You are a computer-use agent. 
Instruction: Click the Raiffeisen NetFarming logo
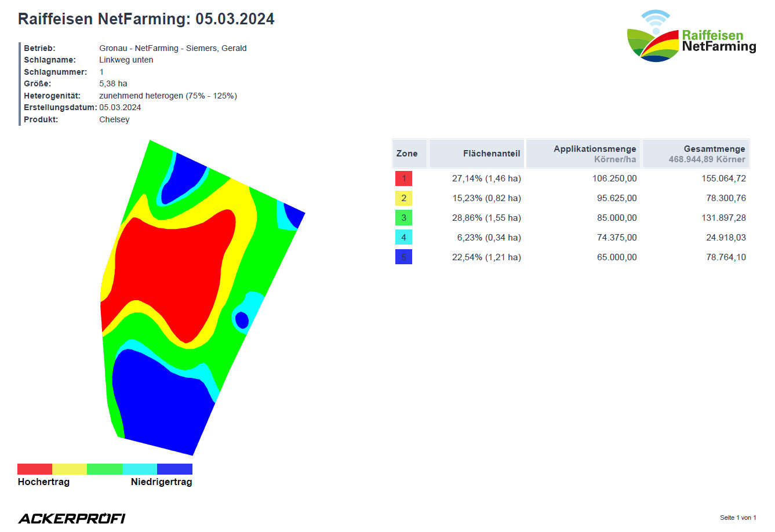click(x=692, y=36)
